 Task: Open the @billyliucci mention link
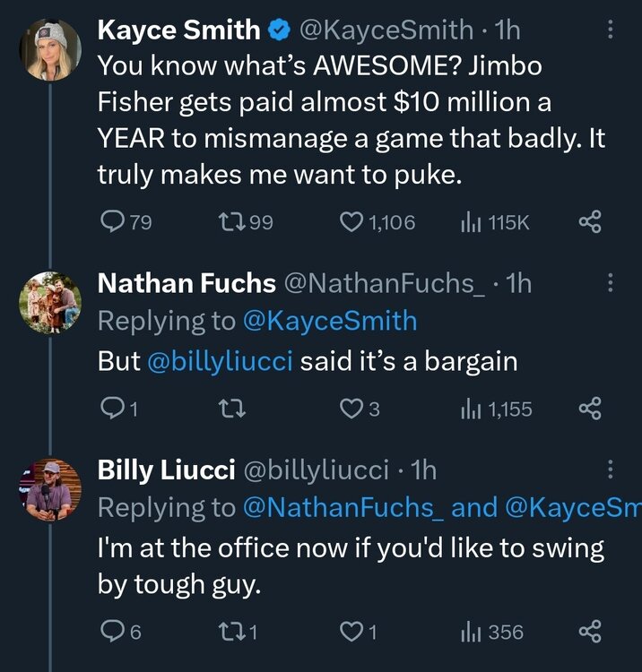221,362
